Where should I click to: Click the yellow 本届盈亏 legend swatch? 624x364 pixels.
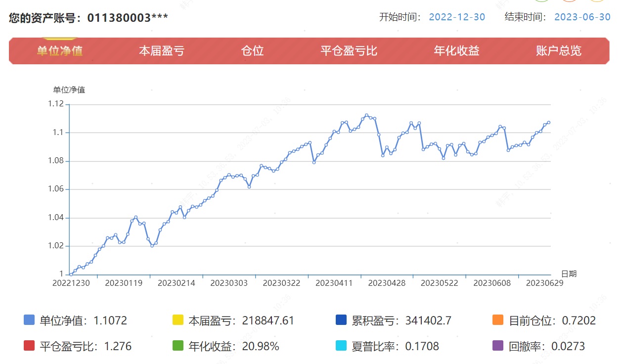tap(178, 320)
